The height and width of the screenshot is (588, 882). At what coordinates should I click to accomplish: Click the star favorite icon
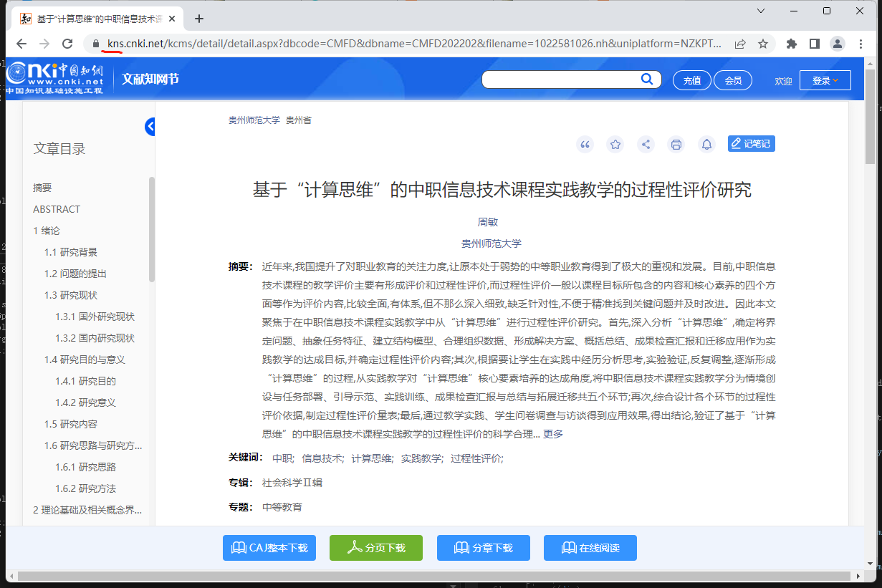[615, 145]
